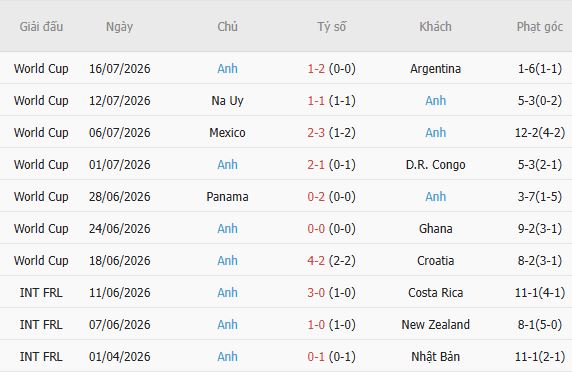Click the Anh link in the Argentina match row
Viewport: 572px width, 372px height.
pyautogui.click(x=227, y=69)
